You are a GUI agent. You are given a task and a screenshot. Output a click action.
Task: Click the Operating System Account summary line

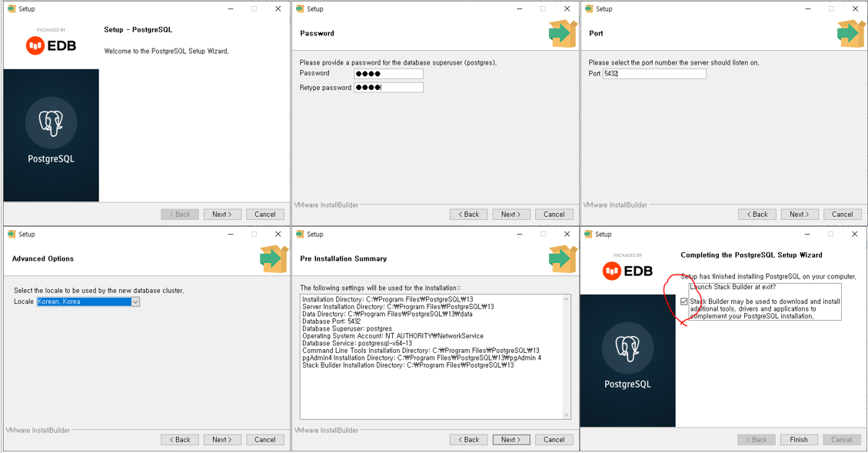point(392,336)
